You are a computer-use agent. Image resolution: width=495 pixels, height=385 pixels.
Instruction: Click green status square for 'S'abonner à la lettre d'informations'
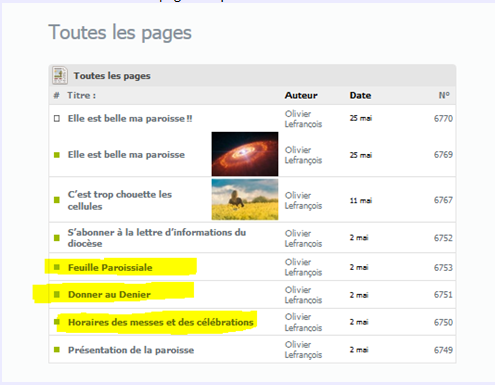(57, 238)
